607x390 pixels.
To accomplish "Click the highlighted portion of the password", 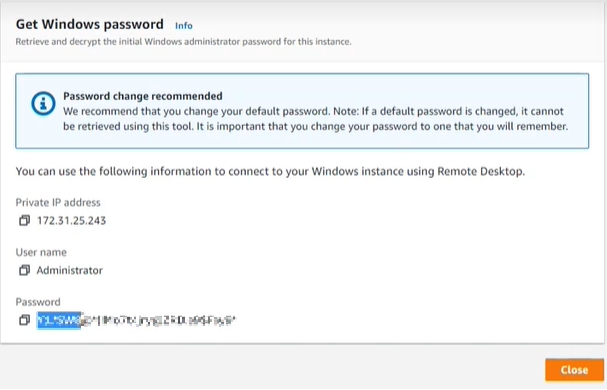I will pos(59,320).
